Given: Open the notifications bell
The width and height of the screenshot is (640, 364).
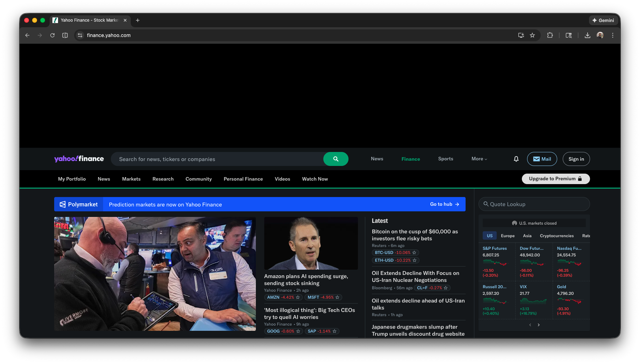Looking at the screenshot, I should [x=516, y=159].
